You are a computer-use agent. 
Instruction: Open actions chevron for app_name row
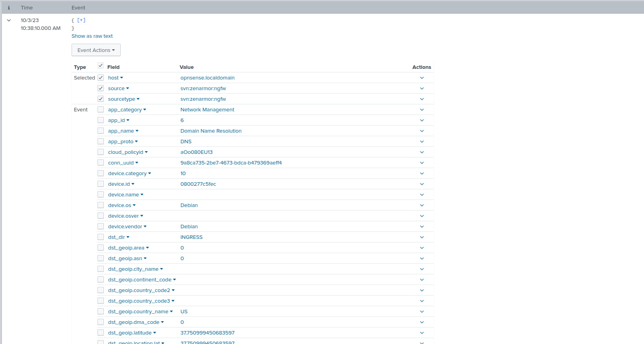[422, 131]
